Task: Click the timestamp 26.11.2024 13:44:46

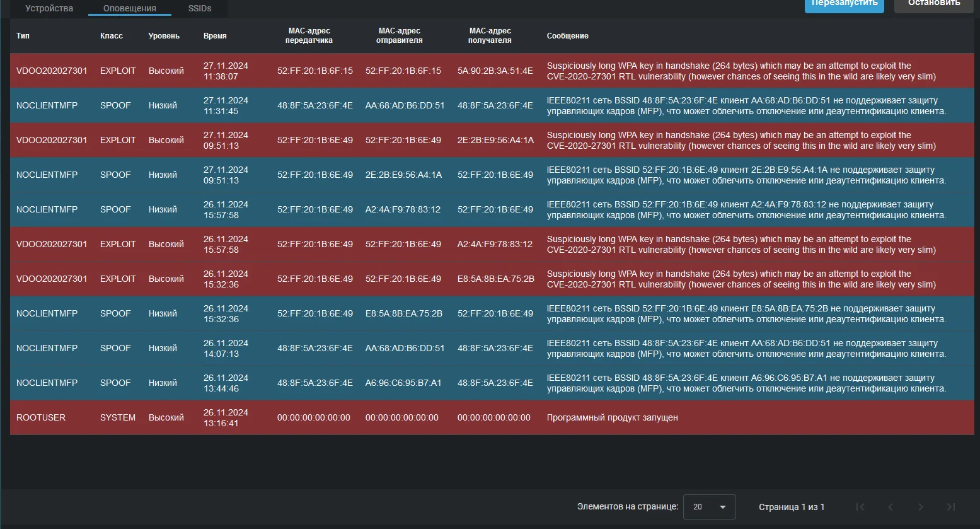Action: point(226,383)
